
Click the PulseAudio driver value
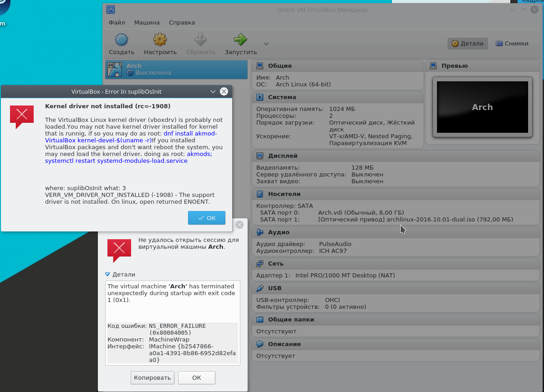(335, 244)
